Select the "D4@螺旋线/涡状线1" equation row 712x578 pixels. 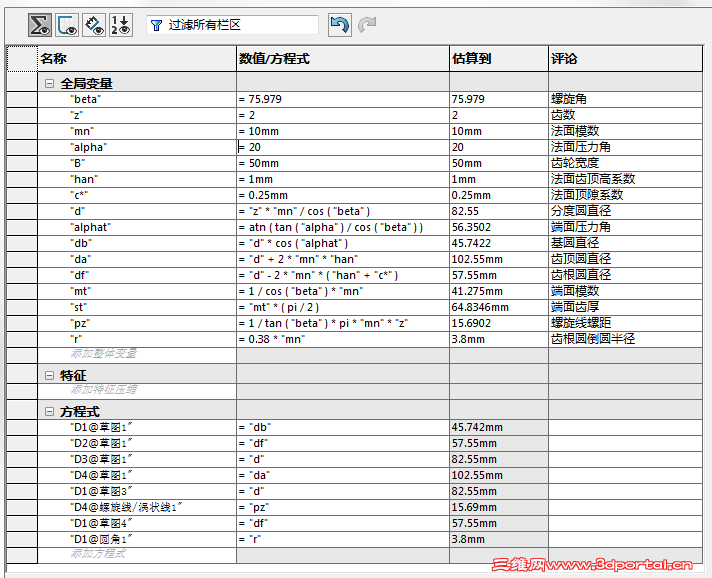click(137, 508)
